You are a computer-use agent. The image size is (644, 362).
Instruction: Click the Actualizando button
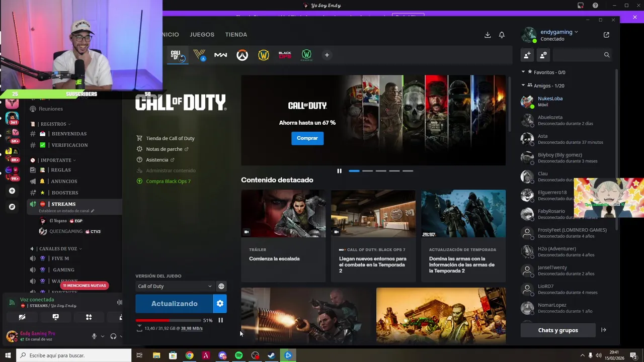pyautogui.click(x=174, y=304)
